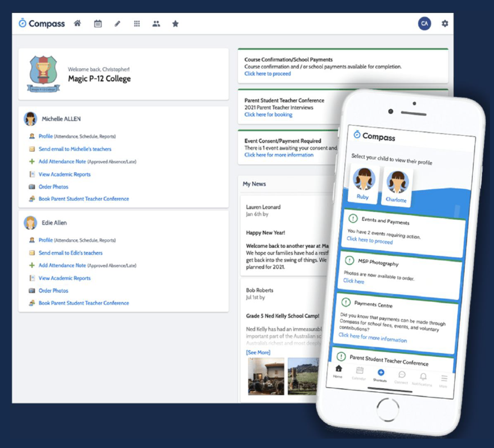Screen dimensions: 494x448
Task: Click Michelle ALLEN's avatar picture
Action: [30, 119]
